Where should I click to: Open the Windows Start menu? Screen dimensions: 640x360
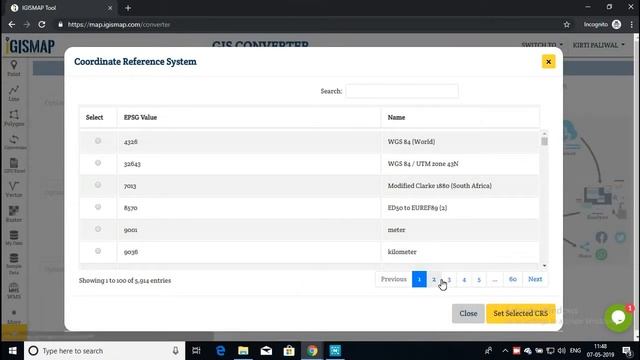click(12, 351)
